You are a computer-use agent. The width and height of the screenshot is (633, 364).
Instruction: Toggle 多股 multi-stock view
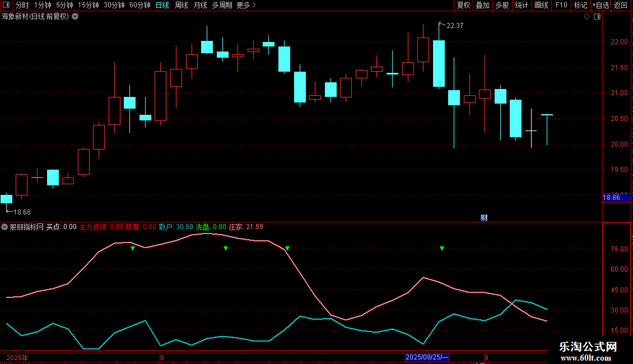(502, 5)
